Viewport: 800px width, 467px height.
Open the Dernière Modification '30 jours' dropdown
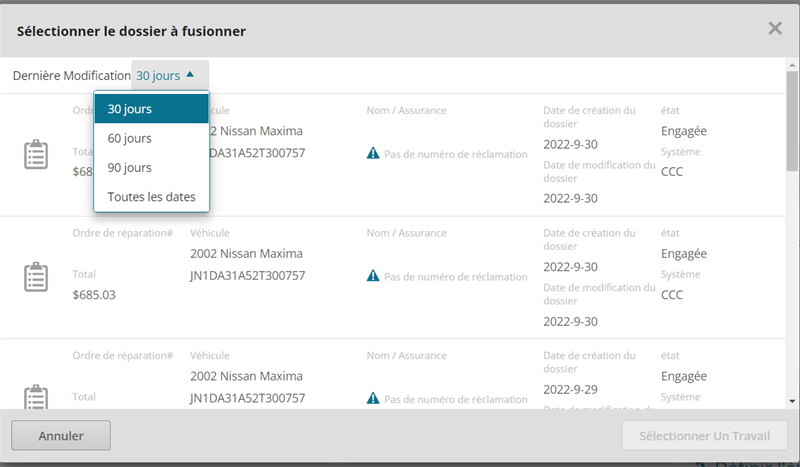170,76
